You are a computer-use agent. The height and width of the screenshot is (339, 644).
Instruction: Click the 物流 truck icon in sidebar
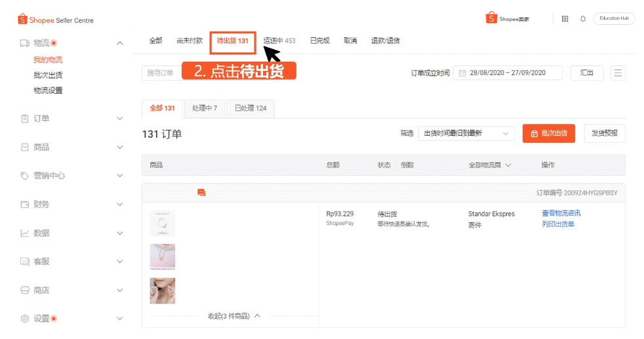25,43
